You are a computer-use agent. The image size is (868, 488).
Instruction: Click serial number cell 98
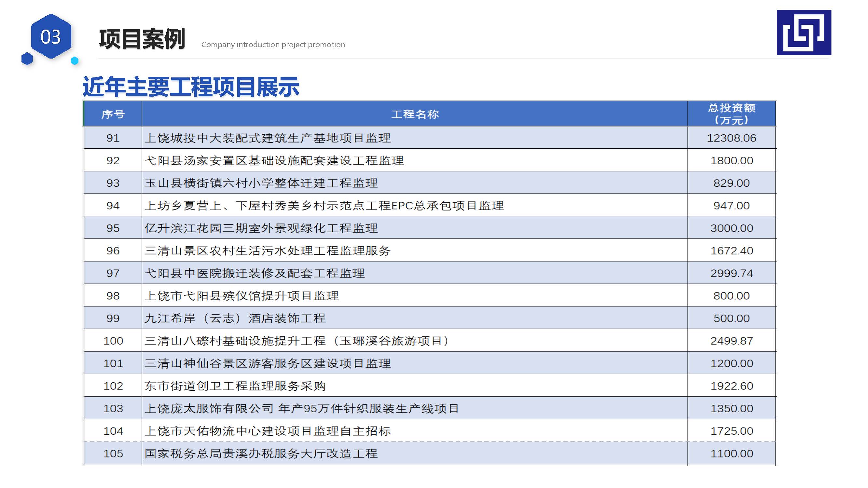pos(113,296)
